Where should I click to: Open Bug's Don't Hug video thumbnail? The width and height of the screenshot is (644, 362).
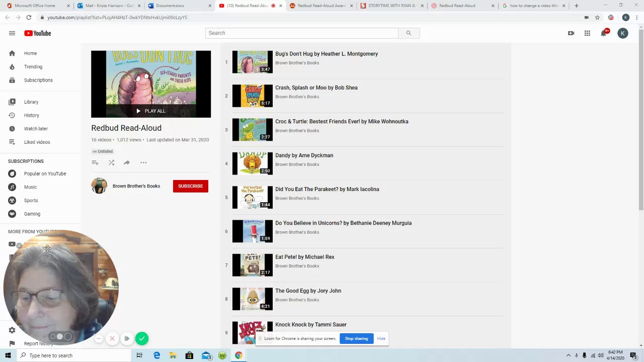tap(253, 62)
